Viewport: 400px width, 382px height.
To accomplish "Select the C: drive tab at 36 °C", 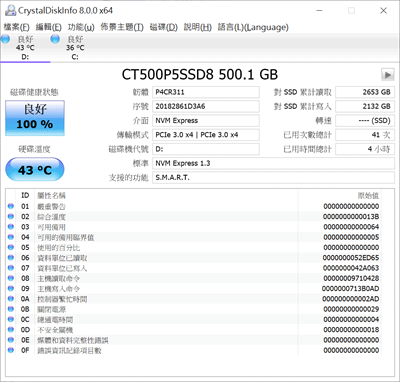I will point(75,48).
